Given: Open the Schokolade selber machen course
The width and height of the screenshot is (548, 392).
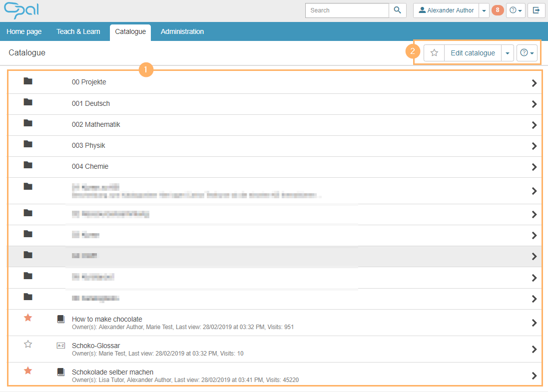Looking at the screenshot, I should (x=112, y=372).
